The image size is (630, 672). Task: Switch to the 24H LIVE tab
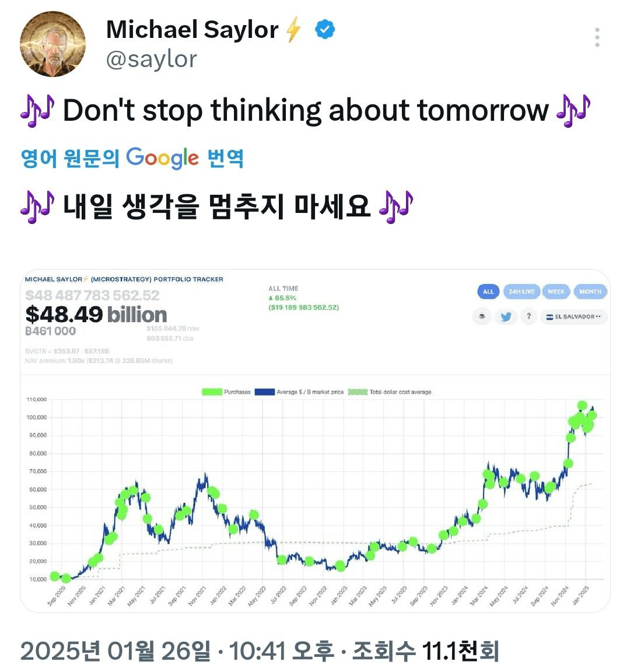pyautogui.click(x=521, y=292)
